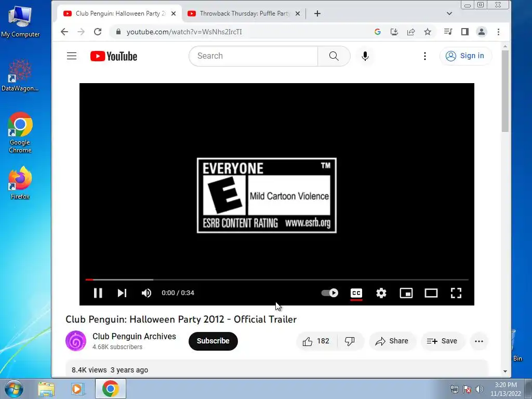The width and height of the screenshot is (532, 399).
Task: Click the address bar URL
Action: click(184, 32)
